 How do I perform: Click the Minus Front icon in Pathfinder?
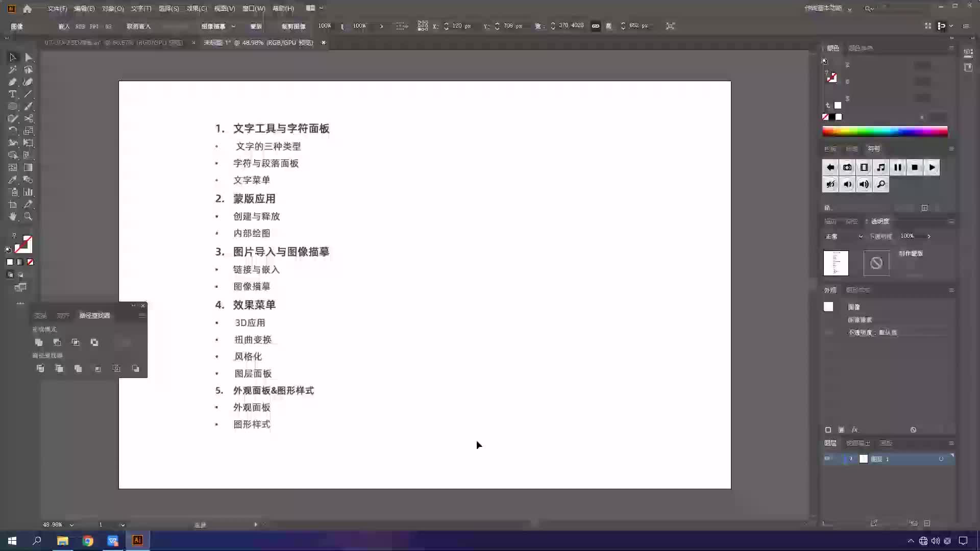tap(57, 342)
